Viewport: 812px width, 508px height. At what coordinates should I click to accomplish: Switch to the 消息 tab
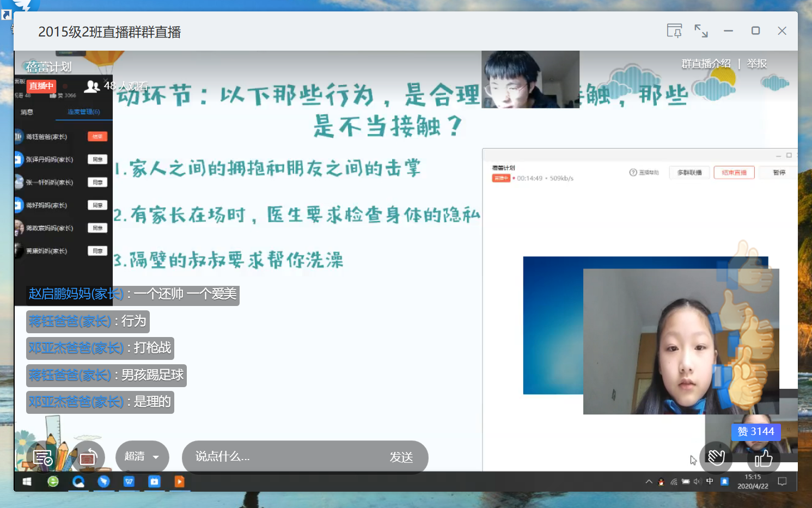(x=27, y=112)
